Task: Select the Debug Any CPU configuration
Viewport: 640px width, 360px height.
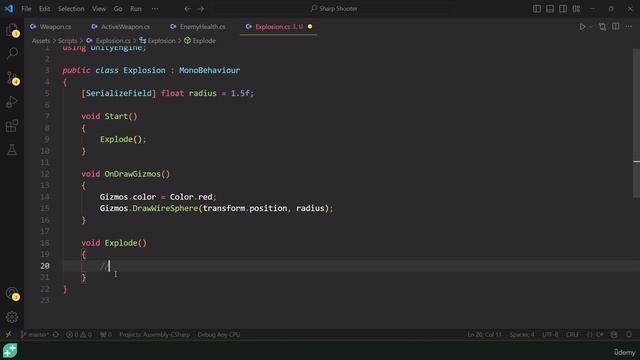Action: pos(219,334)
